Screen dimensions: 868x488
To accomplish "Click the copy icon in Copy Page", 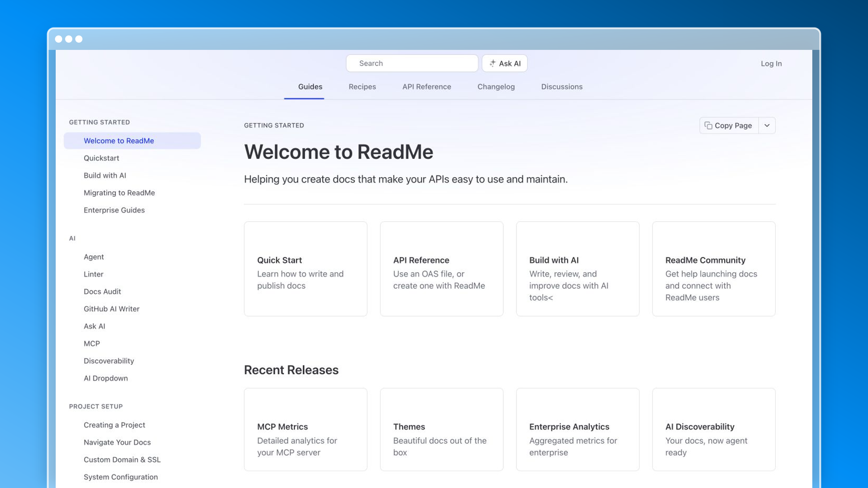I will pos(708,125).
